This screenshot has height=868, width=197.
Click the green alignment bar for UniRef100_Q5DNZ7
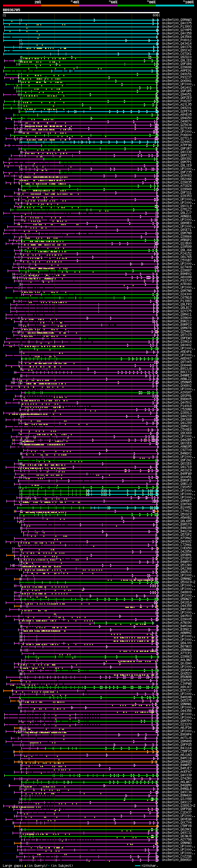89,599
